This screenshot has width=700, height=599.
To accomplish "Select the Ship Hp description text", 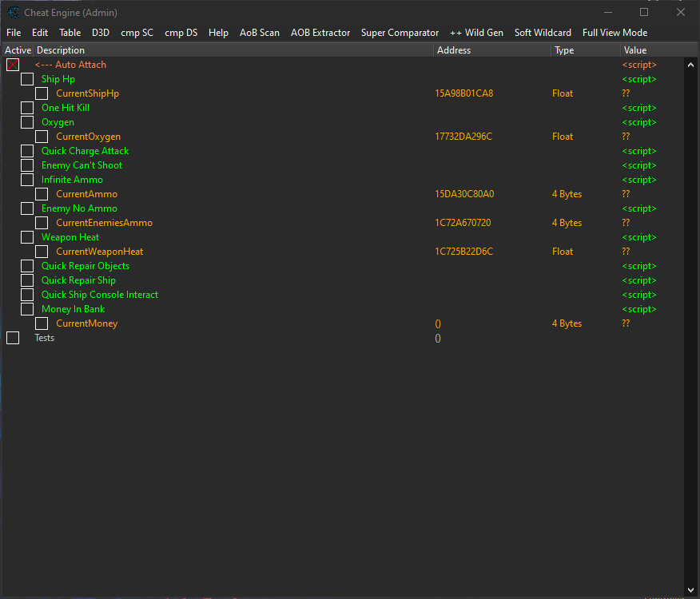I will pos(58,79).
